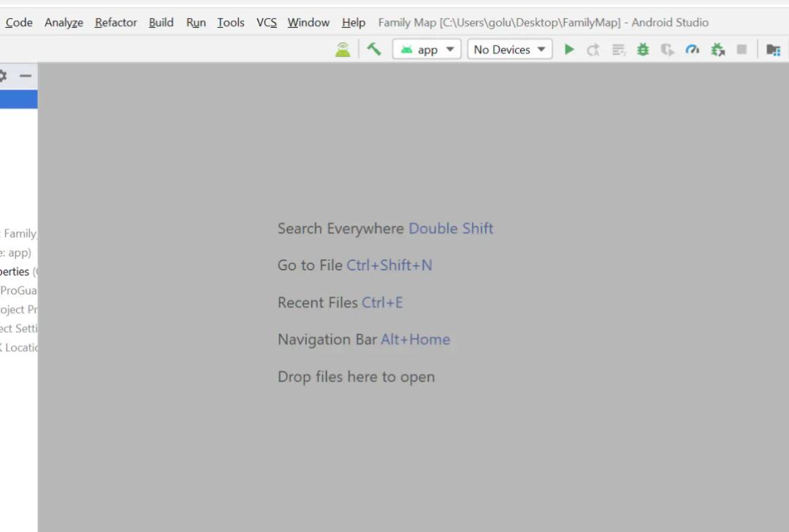Viewport: 789px width, 532px height.
Task: Select the tree row containing 'oject Pr'
Action: coord(18,310)
